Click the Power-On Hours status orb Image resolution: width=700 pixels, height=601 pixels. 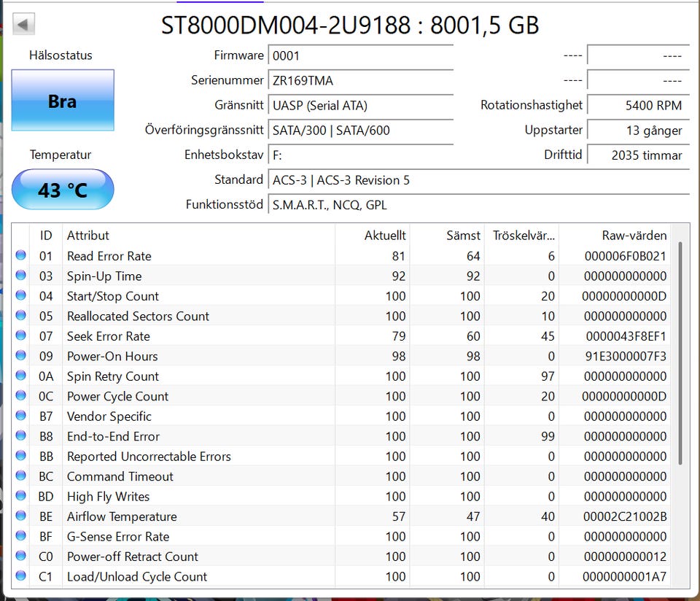point(21,356)
